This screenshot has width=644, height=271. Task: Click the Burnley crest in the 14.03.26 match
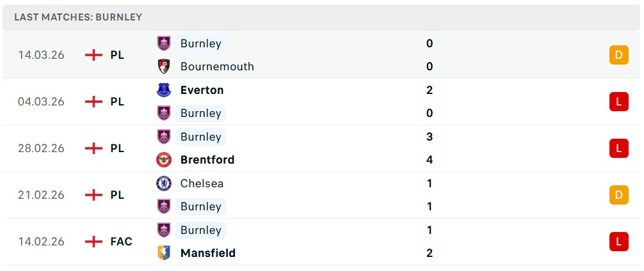click(x=164, y=43)
